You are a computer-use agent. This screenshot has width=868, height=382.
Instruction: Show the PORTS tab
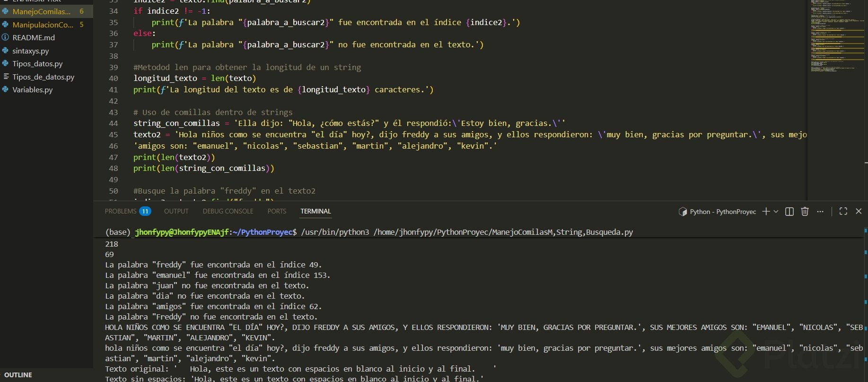277,211
